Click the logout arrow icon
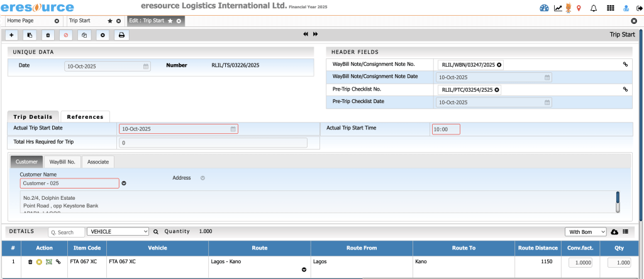This screenshot has height=279, width=644. coord(638,8)
